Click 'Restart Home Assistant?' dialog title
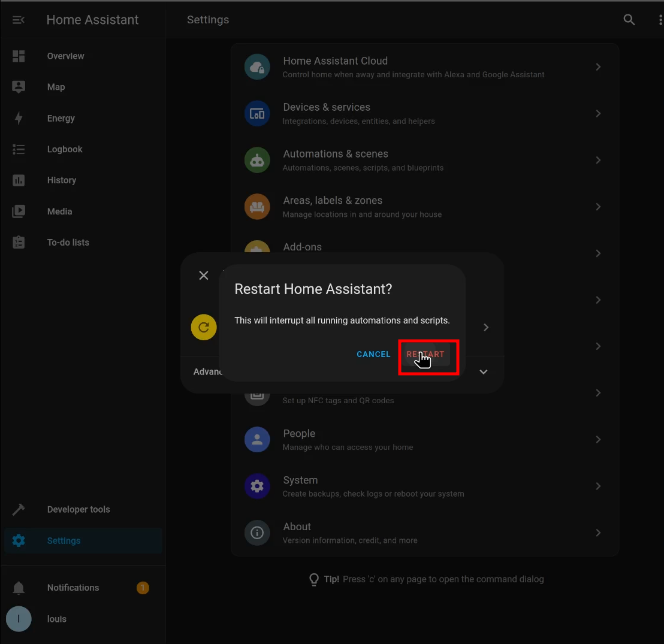 [313, 289]
